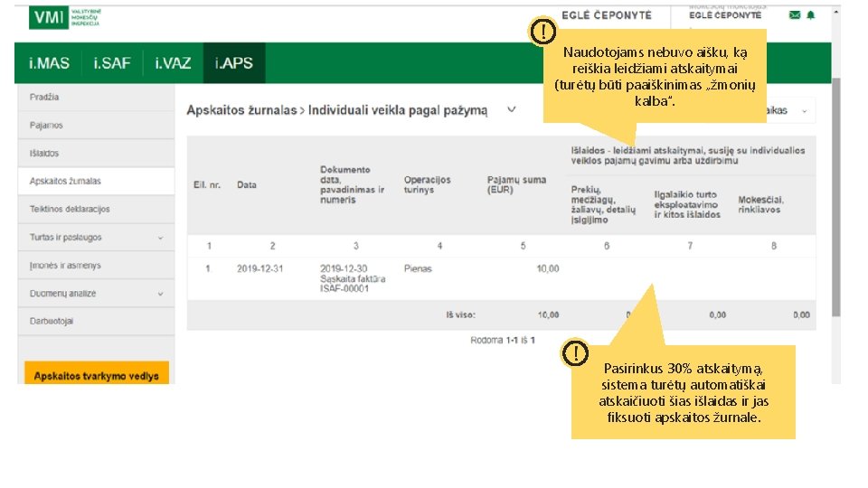Open Teiktinos deklaracijos in the sidebar

coord(96,209)
